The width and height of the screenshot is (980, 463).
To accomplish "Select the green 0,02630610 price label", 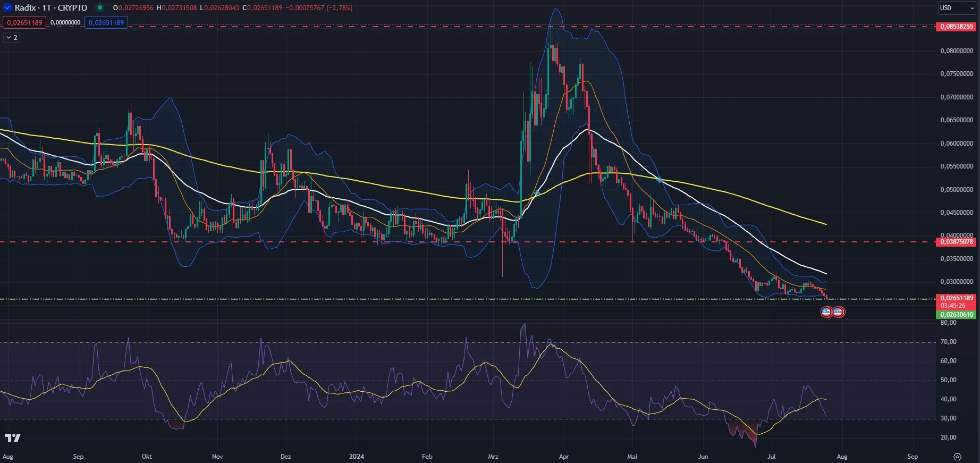I will 957,315.
